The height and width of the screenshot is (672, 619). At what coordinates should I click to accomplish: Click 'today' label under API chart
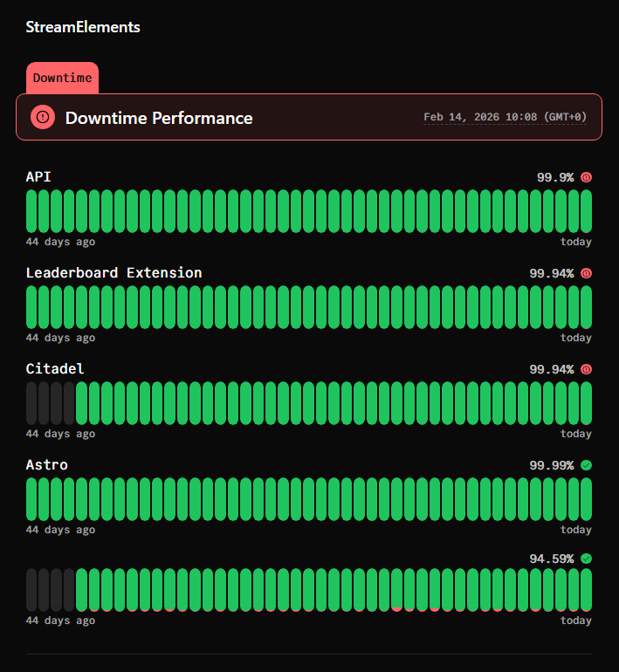click(576, 242)
